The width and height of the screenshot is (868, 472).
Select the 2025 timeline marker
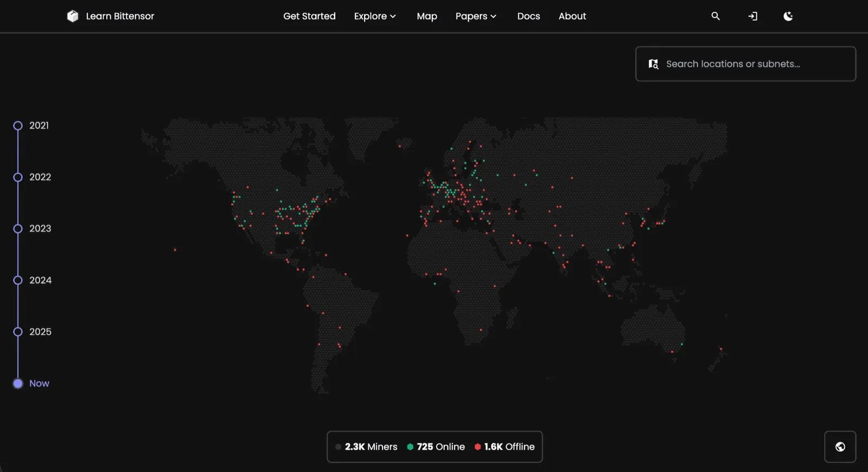[18, 332]
